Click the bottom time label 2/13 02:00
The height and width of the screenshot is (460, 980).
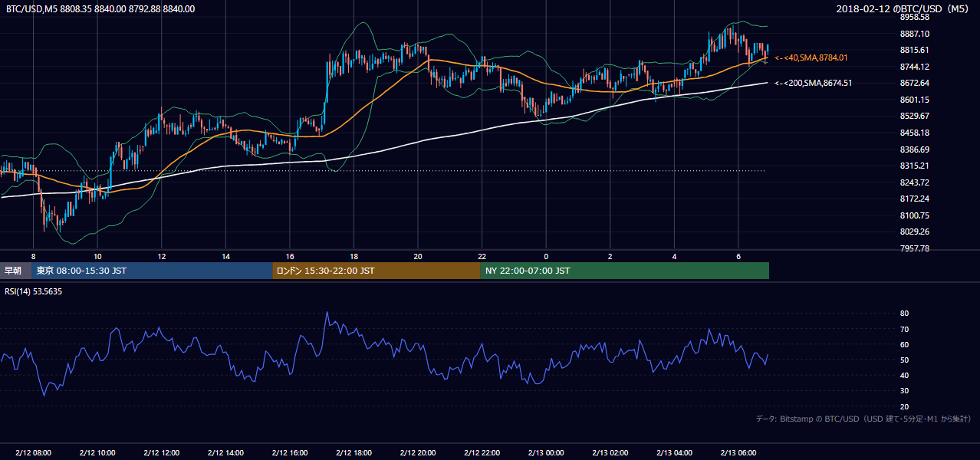click(610, 452)
